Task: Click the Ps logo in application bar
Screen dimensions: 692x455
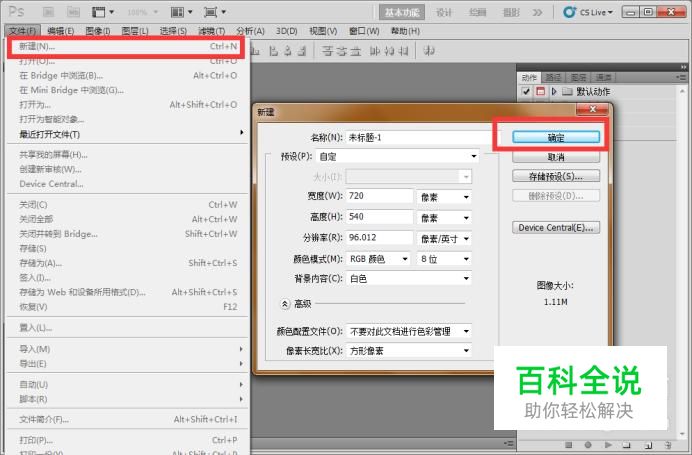Action: click(17, 11)
